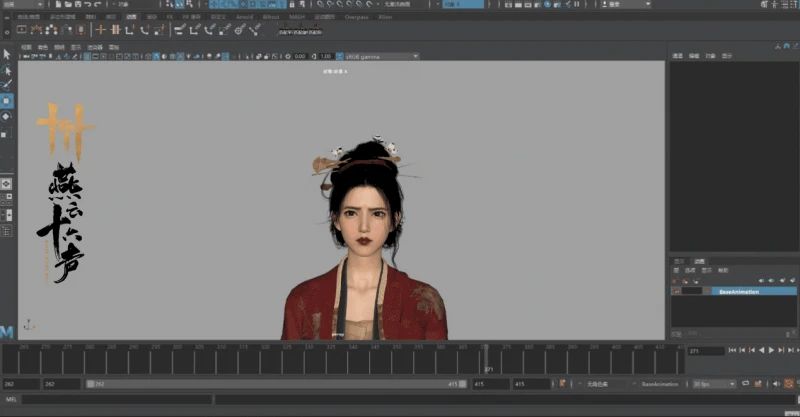Click the Play backwards button

(x=761, y=351)
